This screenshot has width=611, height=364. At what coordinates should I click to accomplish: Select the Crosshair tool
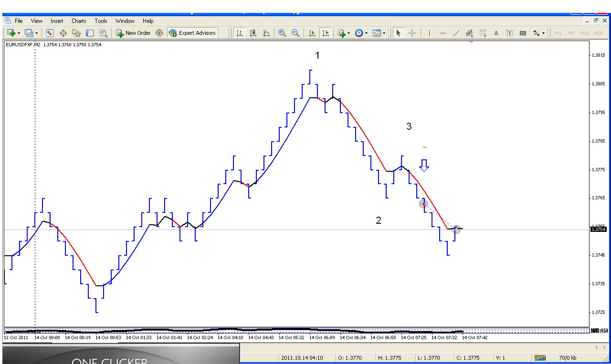(x=412, y=33)
